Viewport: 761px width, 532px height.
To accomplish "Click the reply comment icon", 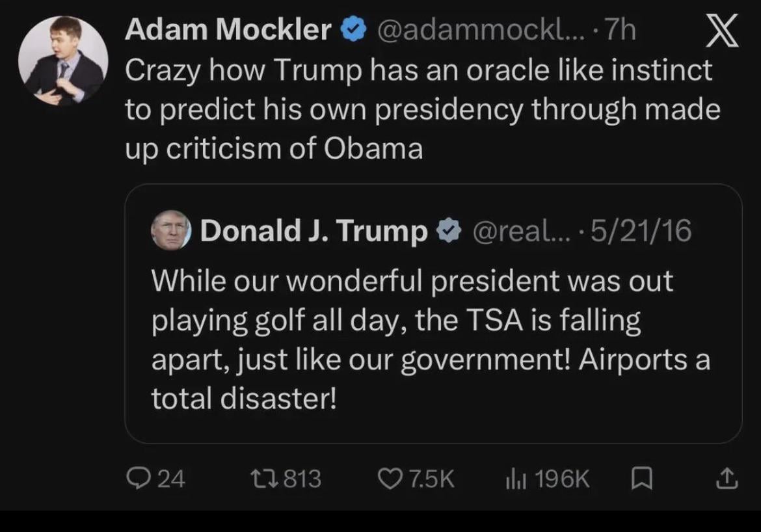I will click(137, 479).
